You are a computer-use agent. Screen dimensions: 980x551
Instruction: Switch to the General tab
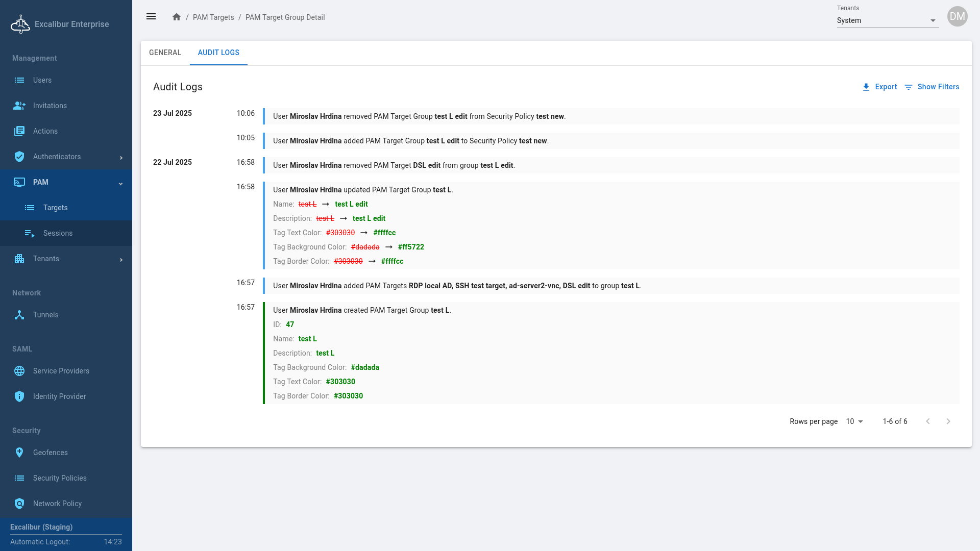point(165,53)
